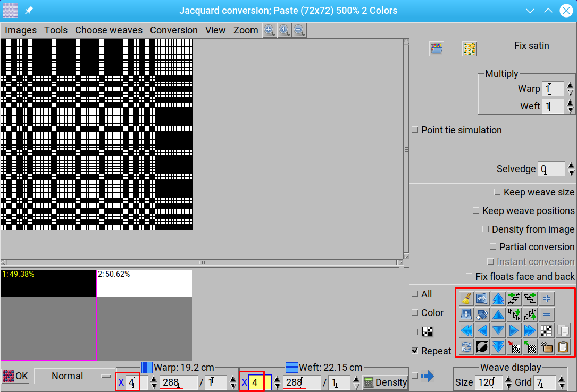577x392 pixels.
Task: Click the Weft X multiplier spinner arrows
Action: (277, 382)
